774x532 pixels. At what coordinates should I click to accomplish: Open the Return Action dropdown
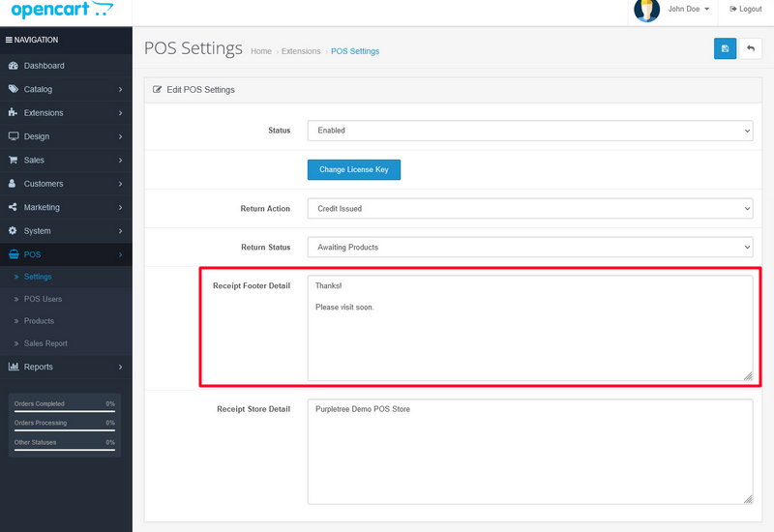click(530, 209)
